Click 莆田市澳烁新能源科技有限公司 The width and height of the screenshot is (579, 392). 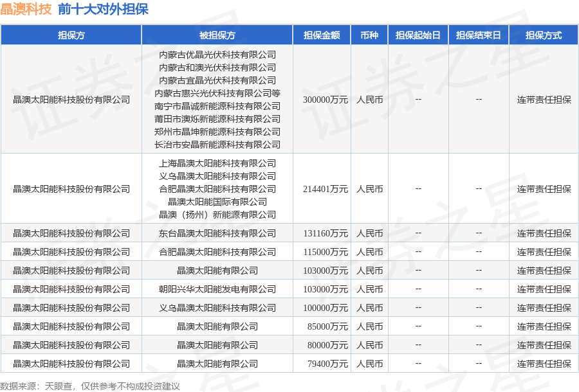click(217, 119)
